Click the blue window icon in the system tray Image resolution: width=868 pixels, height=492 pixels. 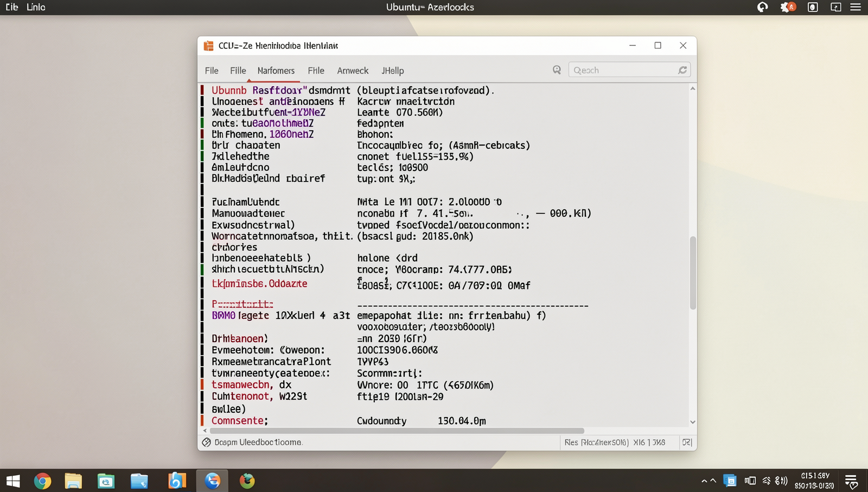pyautogui.click(x=730, y=481)
